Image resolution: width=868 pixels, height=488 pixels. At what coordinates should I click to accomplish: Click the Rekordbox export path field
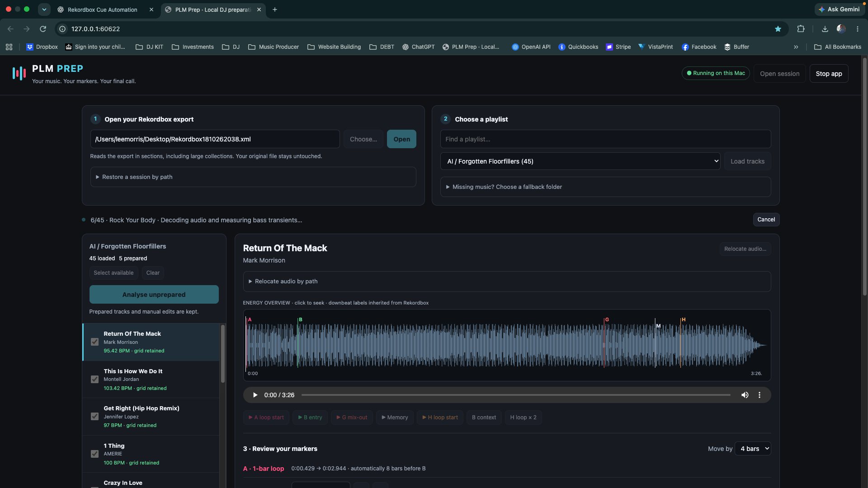tap(215, 139)
